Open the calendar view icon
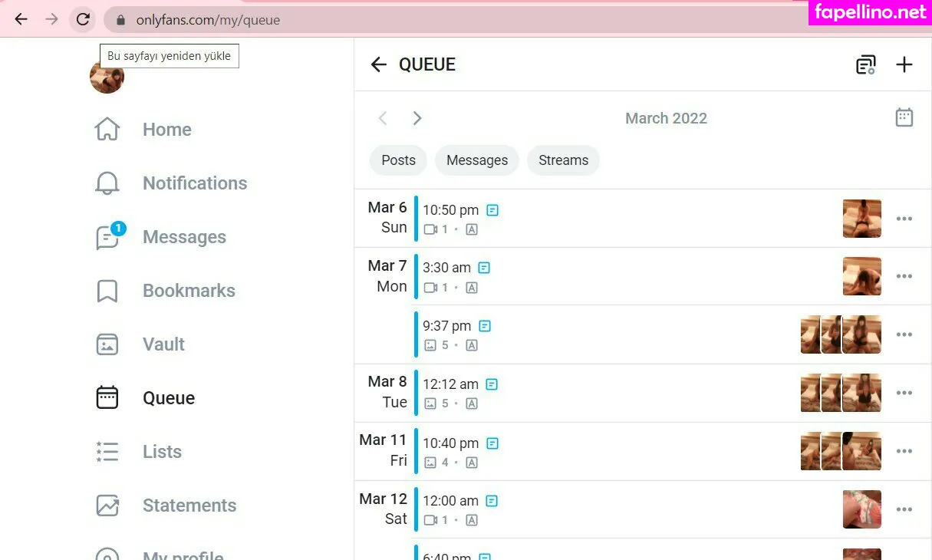The height and width of the screenshot is (560, 932). pyautogui.click(x=904, y=117)
